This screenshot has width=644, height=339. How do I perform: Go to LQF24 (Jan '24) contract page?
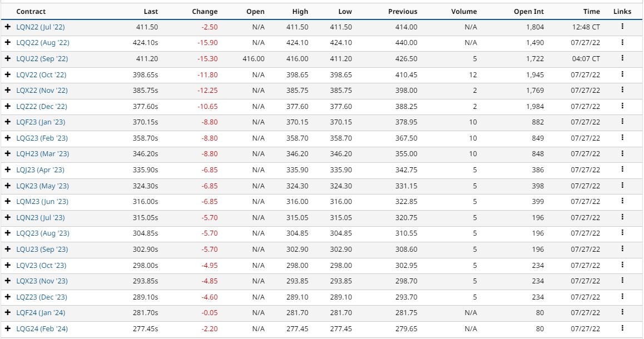point(42,313)
